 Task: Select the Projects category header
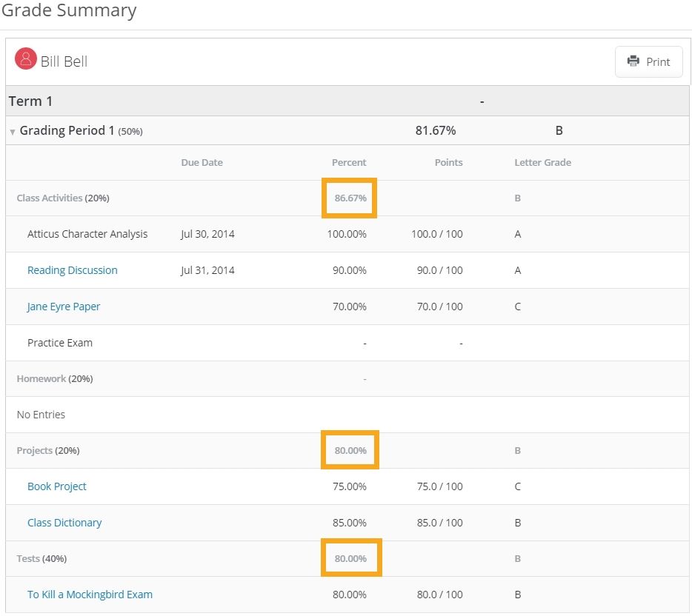click(47, 450)
